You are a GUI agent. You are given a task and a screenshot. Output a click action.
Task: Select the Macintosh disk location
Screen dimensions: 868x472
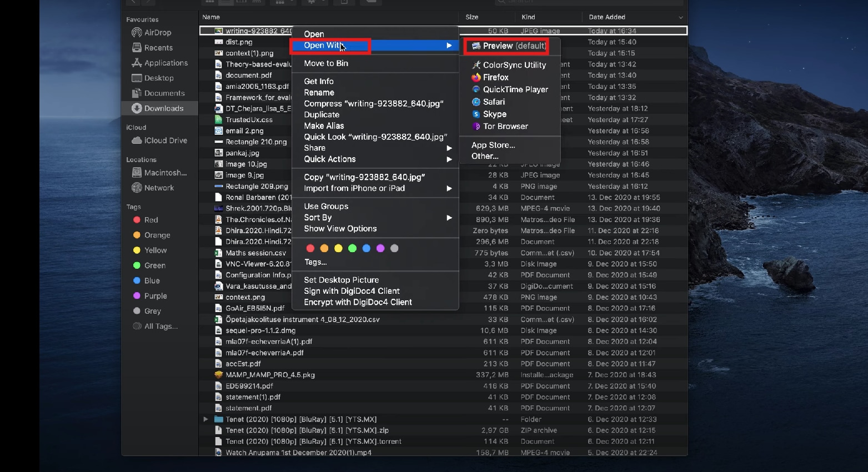point(159,173)
